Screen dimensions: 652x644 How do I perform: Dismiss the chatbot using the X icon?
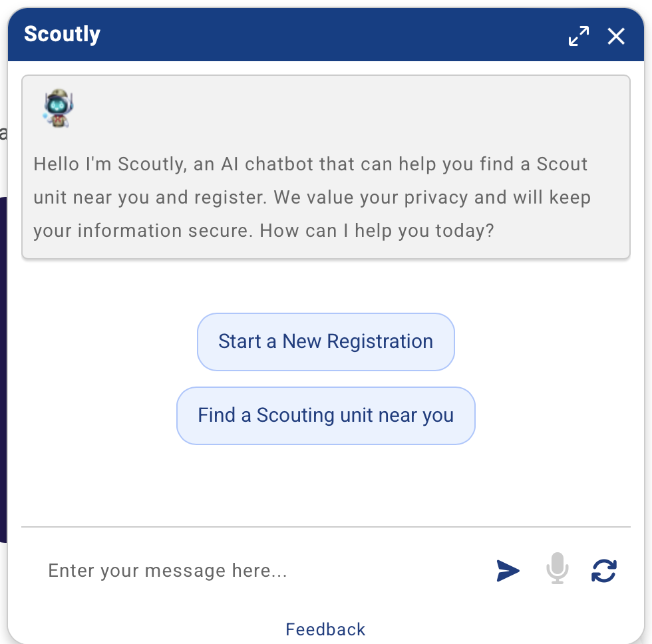click(x=616, y=36)
